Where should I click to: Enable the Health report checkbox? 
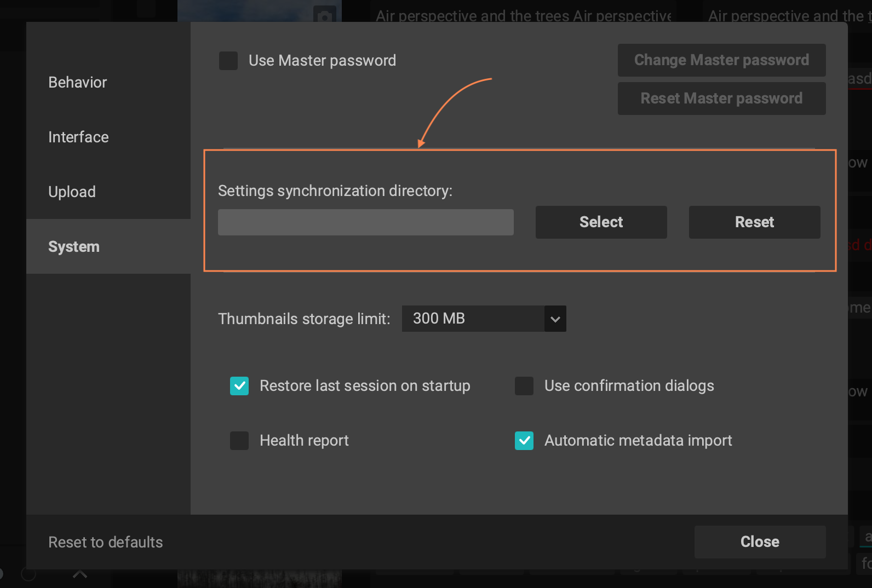239,441
